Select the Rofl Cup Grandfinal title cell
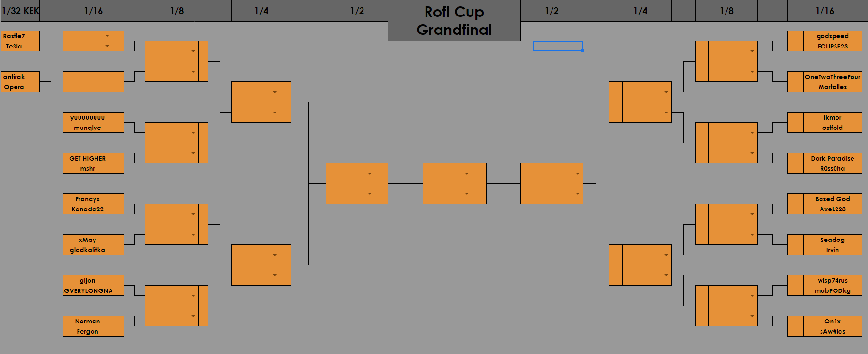This screenshot has height=354, width=868. click(x=454, y=20)
